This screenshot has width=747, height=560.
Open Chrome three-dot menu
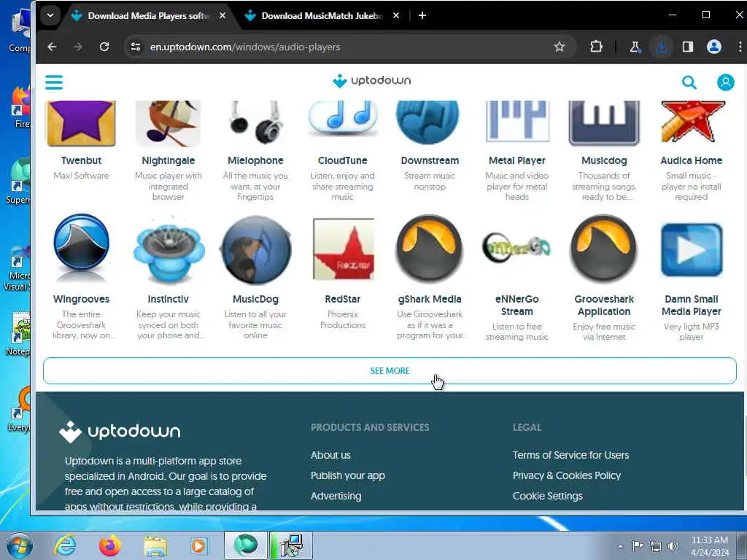point(740,47)
